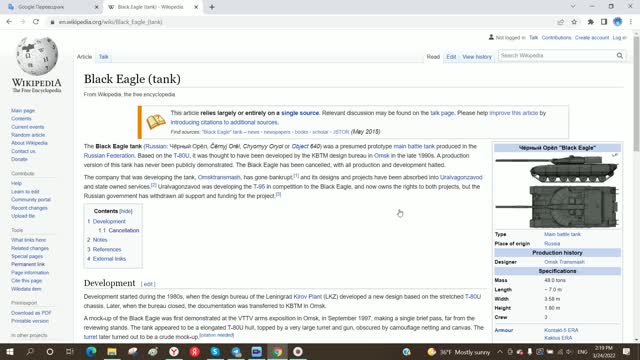Open the Yandex Browser taskbar icon

[x=174, y=351]
